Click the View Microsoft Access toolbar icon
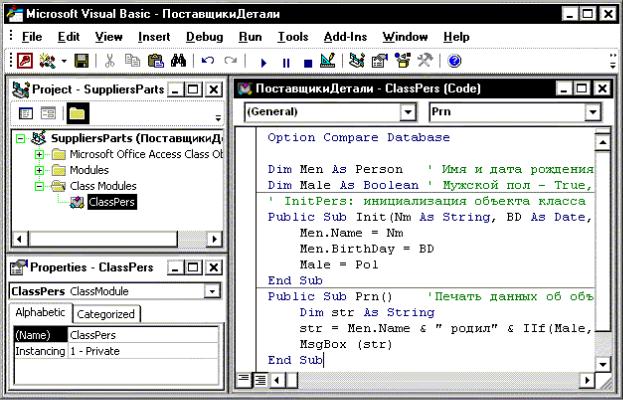 (25, 61)
